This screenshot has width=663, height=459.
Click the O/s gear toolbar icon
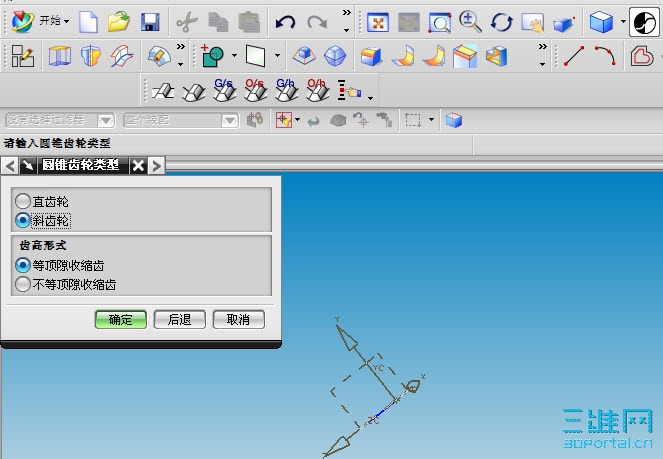coord(255,90)
